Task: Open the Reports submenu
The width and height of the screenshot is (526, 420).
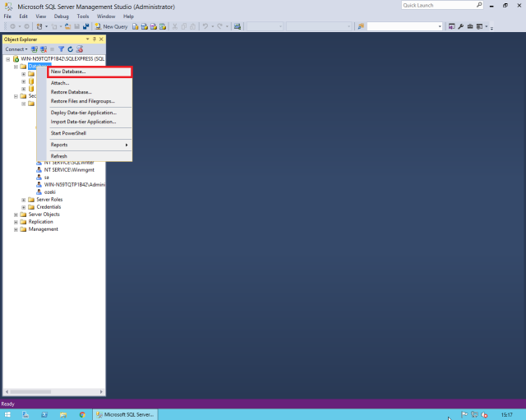Action: (90, 145)
